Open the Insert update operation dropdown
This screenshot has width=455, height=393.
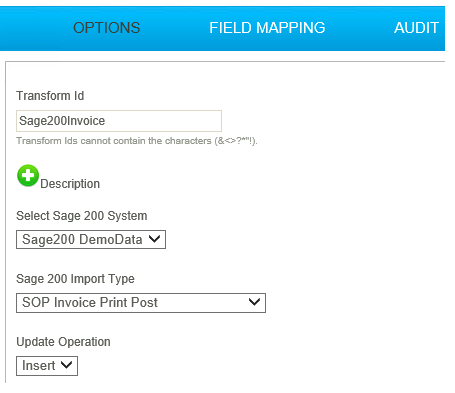pyautogui.click(x=47, y=366)
